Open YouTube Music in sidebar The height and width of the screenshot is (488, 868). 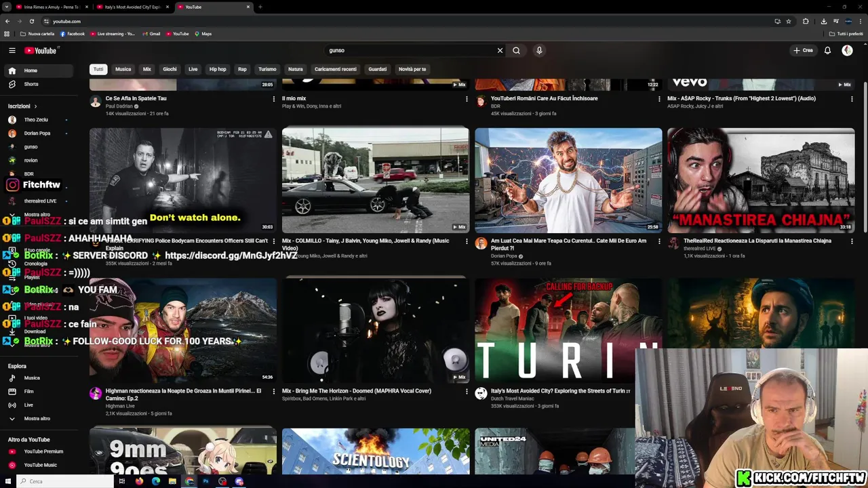(x=39, y=465)
